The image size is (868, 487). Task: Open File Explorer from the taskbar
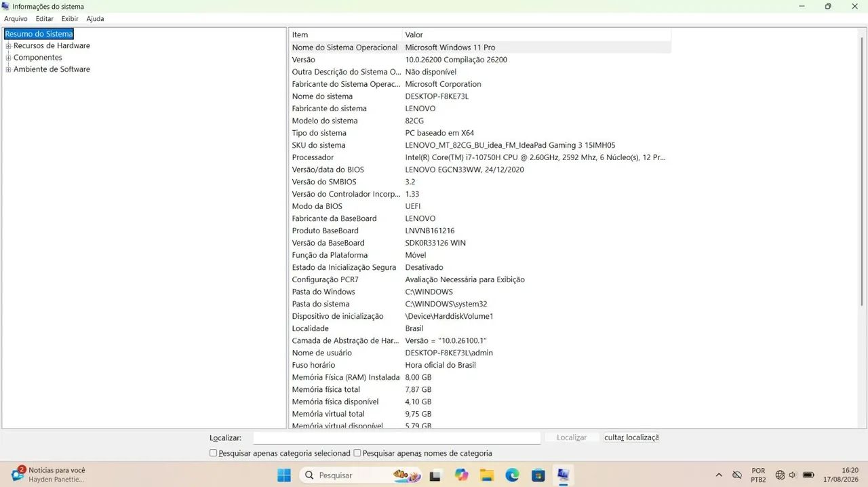[x=486, y=475]
